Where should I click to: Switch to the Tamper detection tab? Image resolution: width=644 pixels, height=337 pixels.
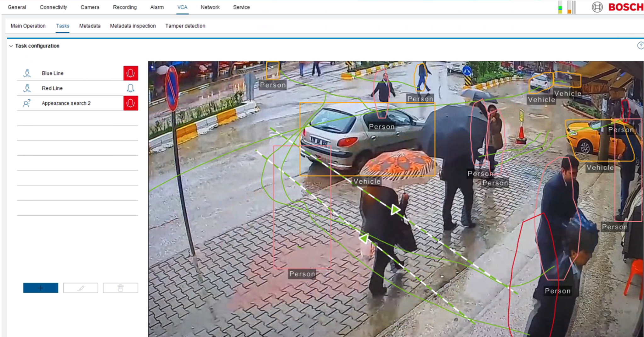pyautogui.click(x=185, y=26)
